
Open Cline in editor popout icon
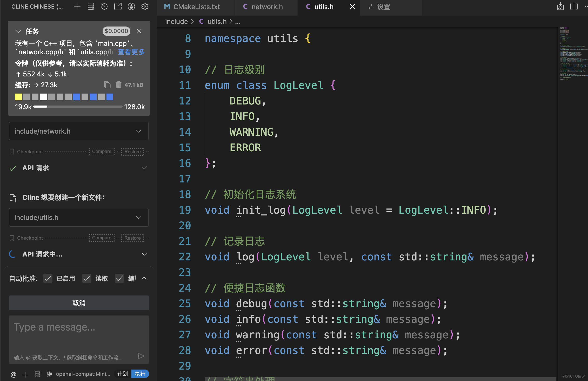[118, 6]
